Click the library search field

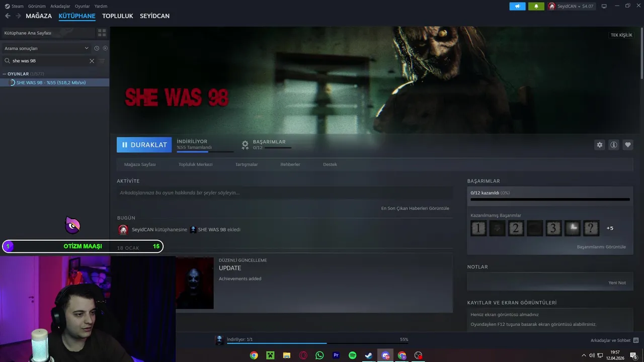(x=49, y=61)
